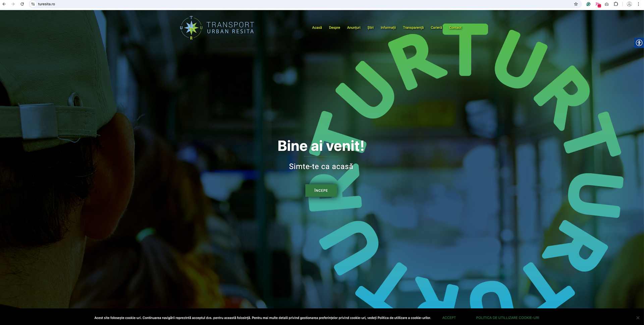Open the Transparență menu item
The width and height of the screenshot is (644, 325).
[413, 28]
